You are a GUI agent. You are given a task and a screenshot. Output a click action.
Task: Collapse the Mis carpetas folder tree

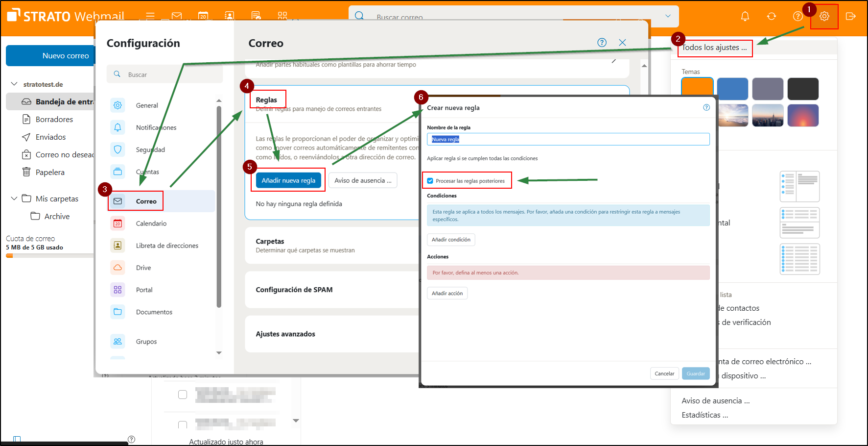pos(14,198)
